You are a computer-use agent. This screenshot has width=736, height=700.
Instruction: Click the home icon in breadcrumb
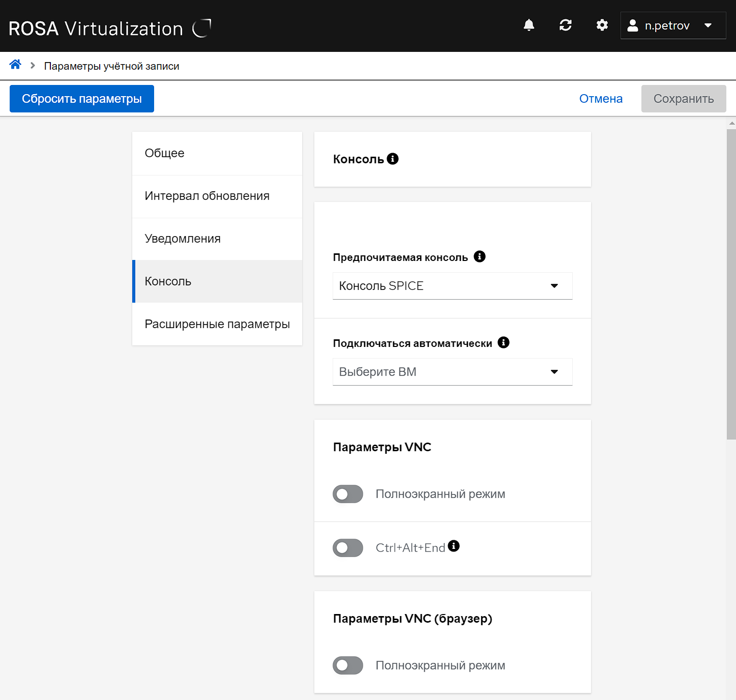point(15,65)
